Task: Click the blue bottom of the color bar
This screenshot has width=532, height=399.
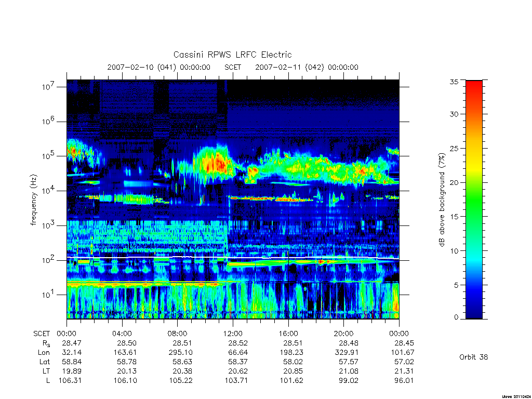Action: click(474, 302)
